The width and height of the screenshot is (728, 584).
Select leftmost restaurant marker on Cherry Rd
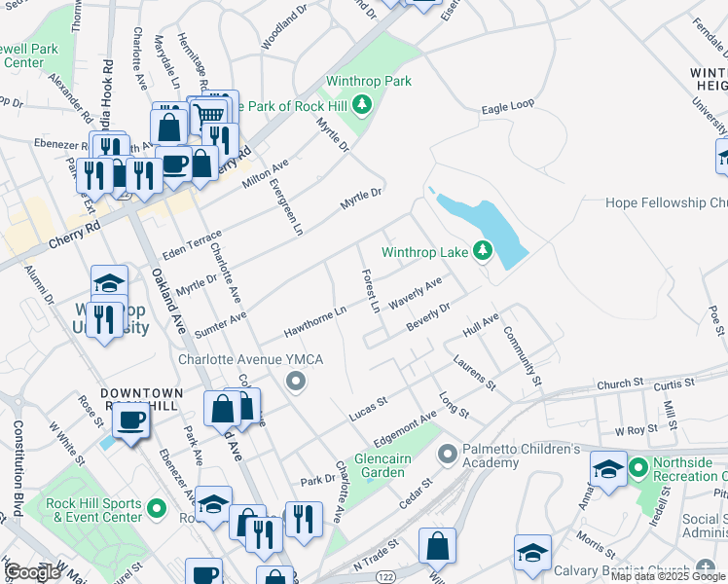(94, 177)
